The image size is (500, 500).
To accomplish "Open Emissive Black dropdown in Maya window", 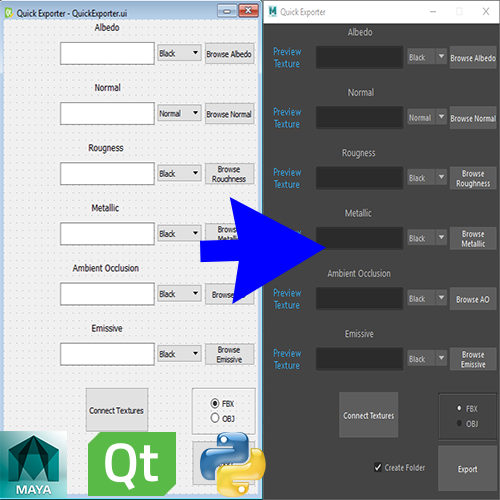I will point(427,359).
